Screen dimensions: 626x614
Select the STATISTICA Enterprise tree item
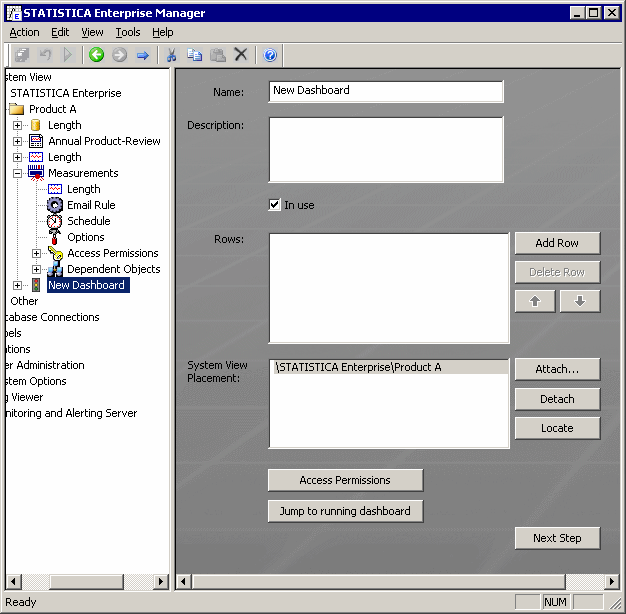coord(65,93)
